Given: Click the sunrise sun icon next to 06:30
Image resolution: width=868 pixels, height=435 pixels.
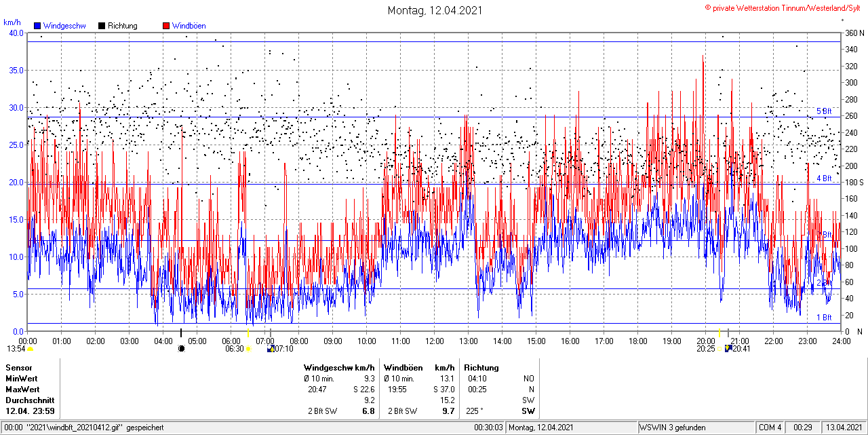Looking at the screenshot, I should [249, 349].
